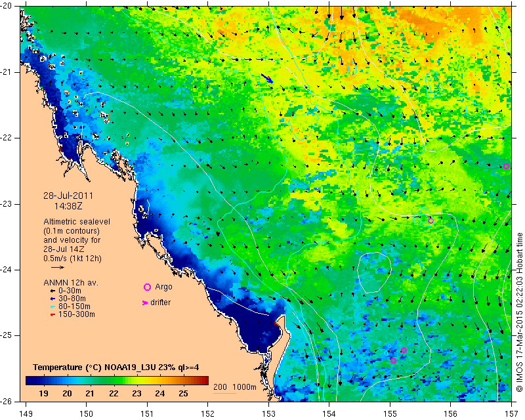The width and height of the screenshot is (525, 420).
Task: Click the red mooring marker near 153.1°E, 24.8°S
Action: click(276, 323)
